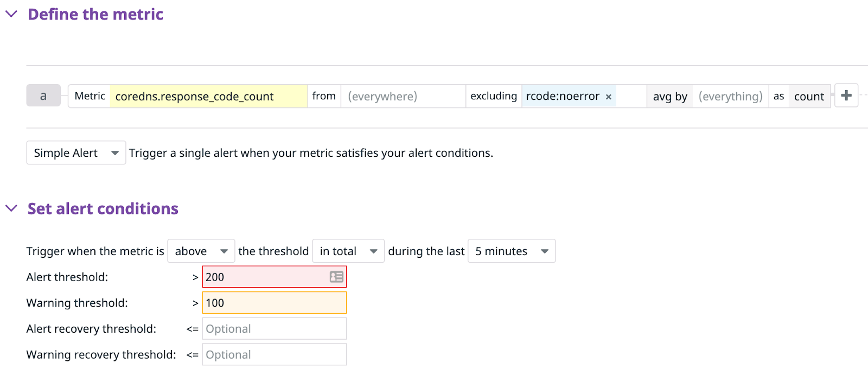Edit the metric coredns.response_code_count field
This screenshot has width=868, height=375.
pos(209,96)
